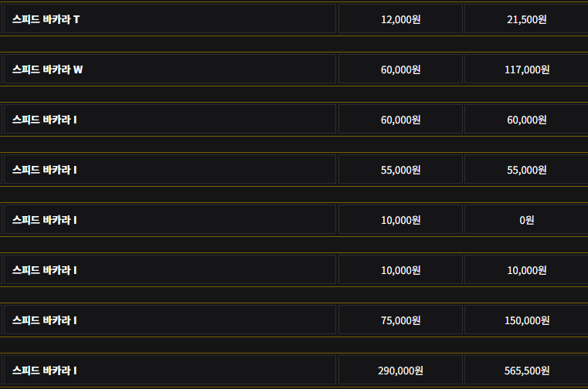The width and height of the screenshot is (588, 389).
Task: Select 스피드 바카라 I in the row with two 10,000원
Action: pyautogui.click(x=44, y=270)
